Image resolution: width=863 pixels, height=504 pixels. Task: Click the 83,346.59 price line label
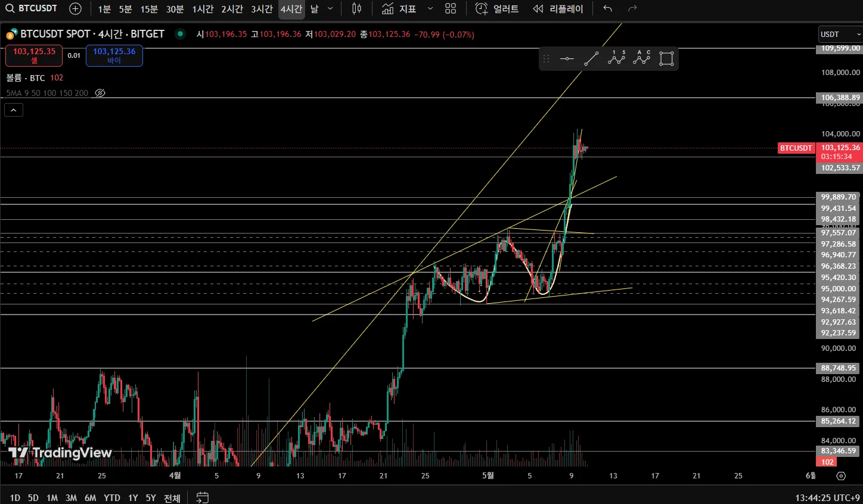839,451
